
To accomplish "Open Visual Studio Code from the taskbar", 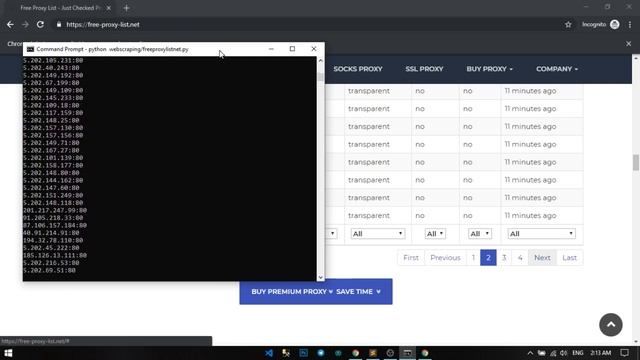I will pos(269,353).
